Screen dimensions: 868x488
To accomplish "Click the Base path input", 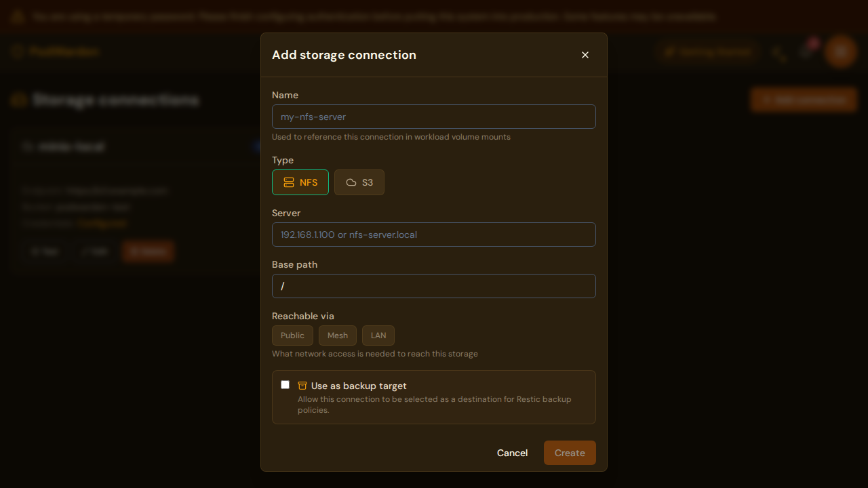I will pos(434,286).
